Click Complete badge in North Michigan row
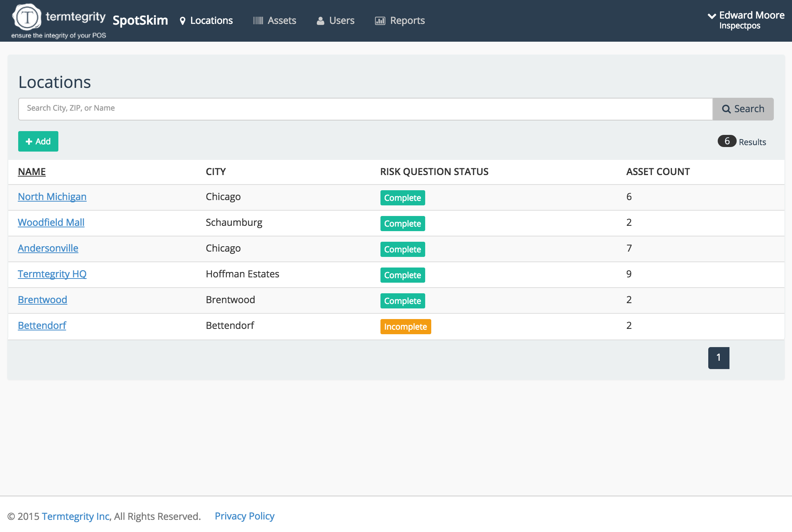The height and width of the screenshot is (532, 792). click(403, 198)
